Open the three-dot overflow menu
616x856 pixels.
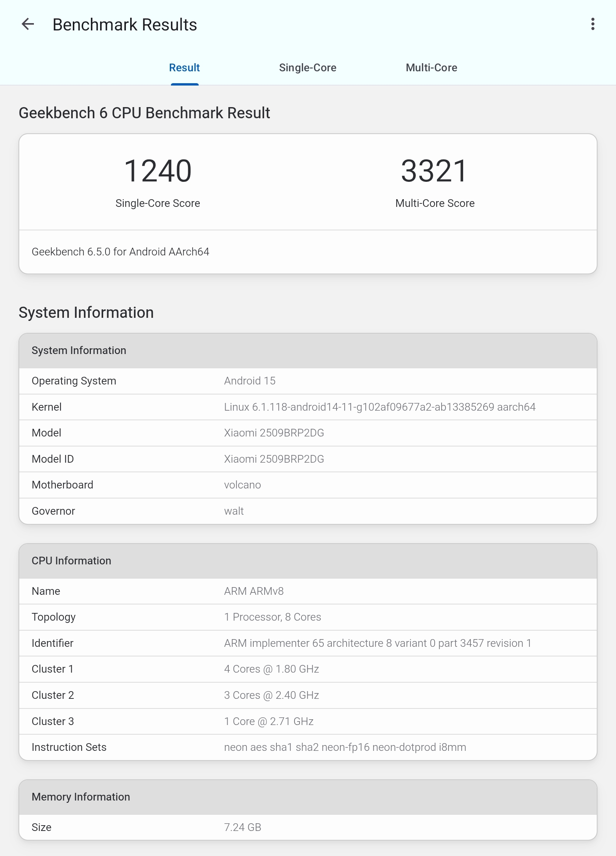593,24
